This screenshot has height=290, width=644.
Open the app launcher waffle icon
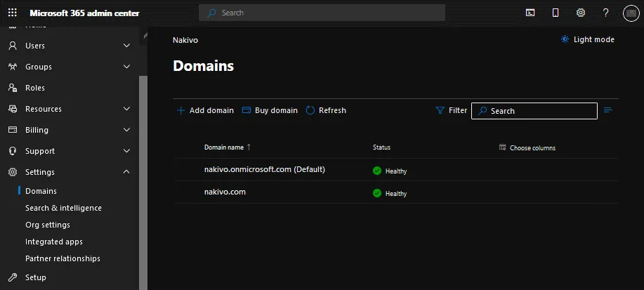click(13, 13)
